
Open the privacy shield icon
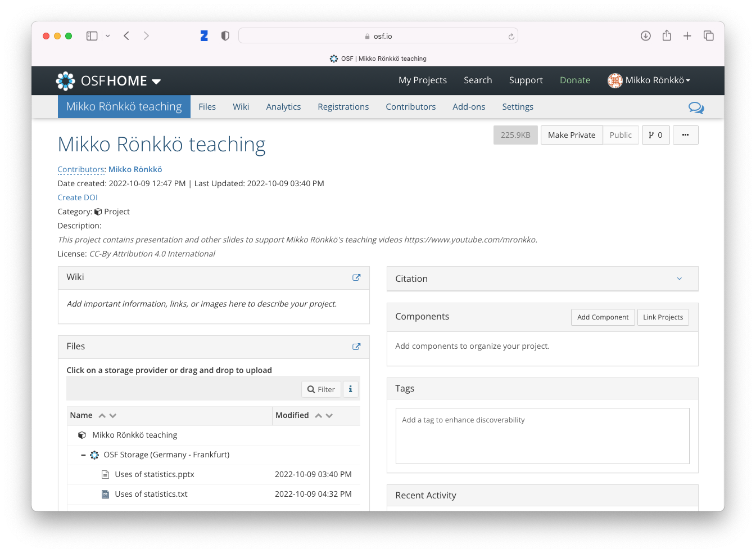225,36
